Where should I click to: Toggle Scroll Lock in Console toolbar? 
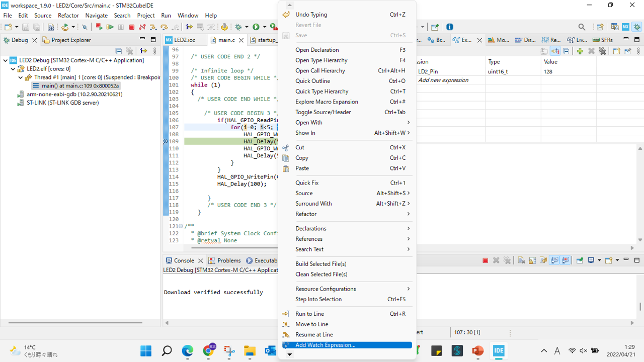pos(532,260)
